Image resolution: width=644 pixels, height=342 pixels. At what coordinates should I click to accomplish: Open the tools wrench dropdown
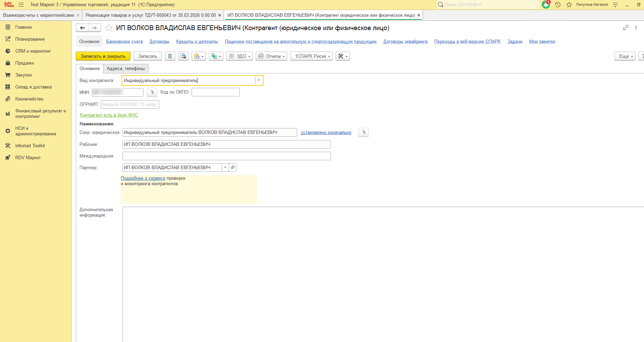[343, 56]
